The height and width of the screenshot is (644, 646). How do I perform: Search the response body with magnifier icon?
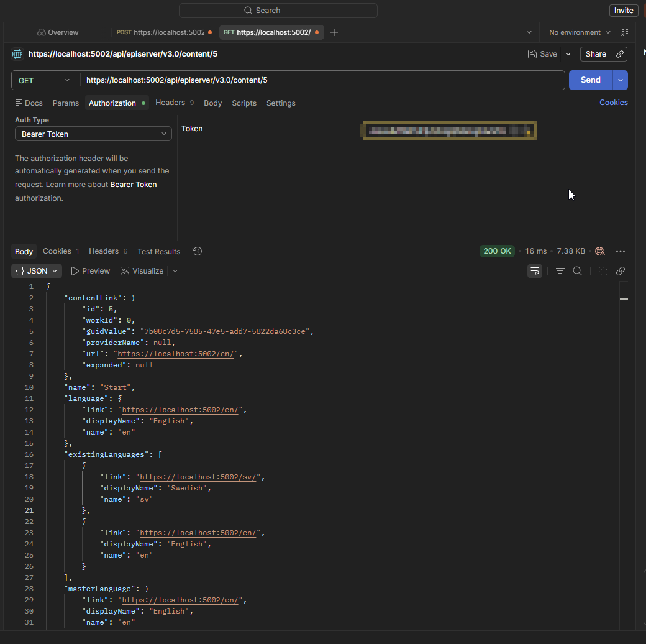[x=577, y=271]
